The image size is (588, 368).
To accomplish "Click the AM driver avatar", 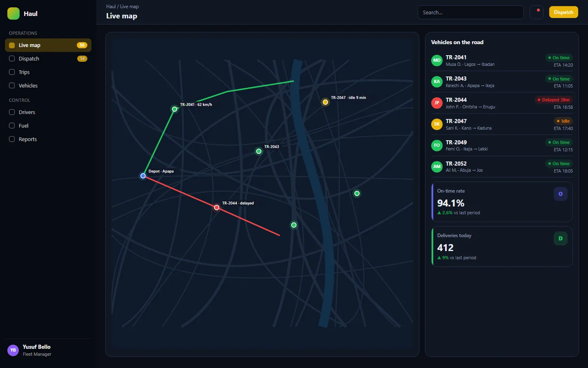I will click(437, 167).
